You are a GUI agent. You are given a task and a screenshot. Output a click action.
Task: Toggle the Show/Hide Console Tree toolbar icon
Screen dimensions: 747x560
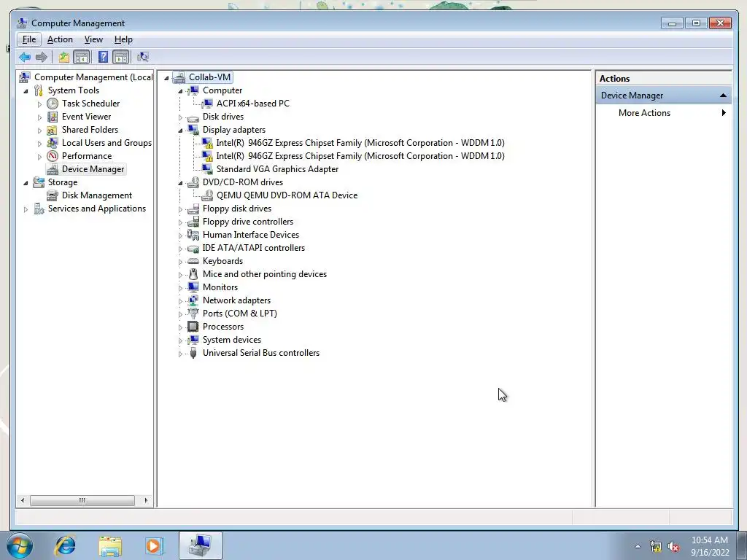point(82,58)
